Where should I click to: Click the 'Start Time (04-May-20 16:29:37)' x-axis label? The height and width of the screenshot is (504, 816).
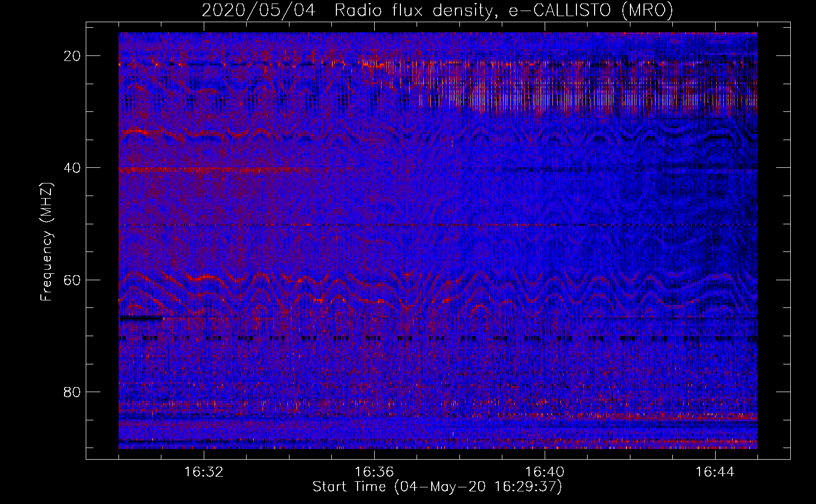(x=437, y=487)
